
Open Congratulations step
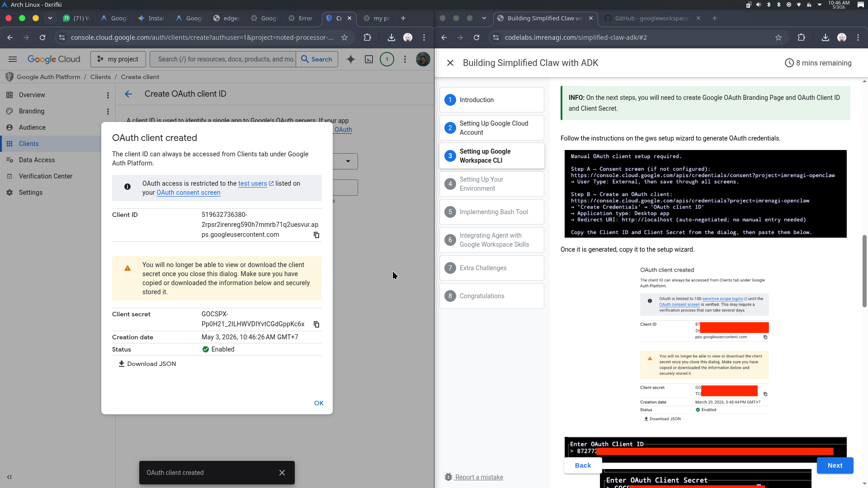point(492,296)
